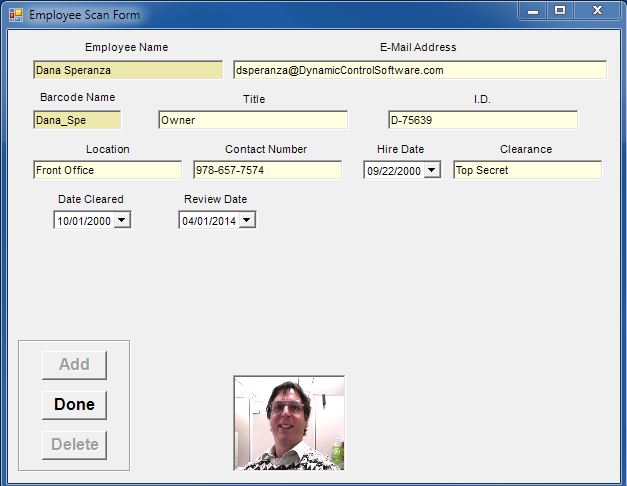627x486 pixels.
Task: Click the E-Mail Address input field
Action: (x=420, y=70)
